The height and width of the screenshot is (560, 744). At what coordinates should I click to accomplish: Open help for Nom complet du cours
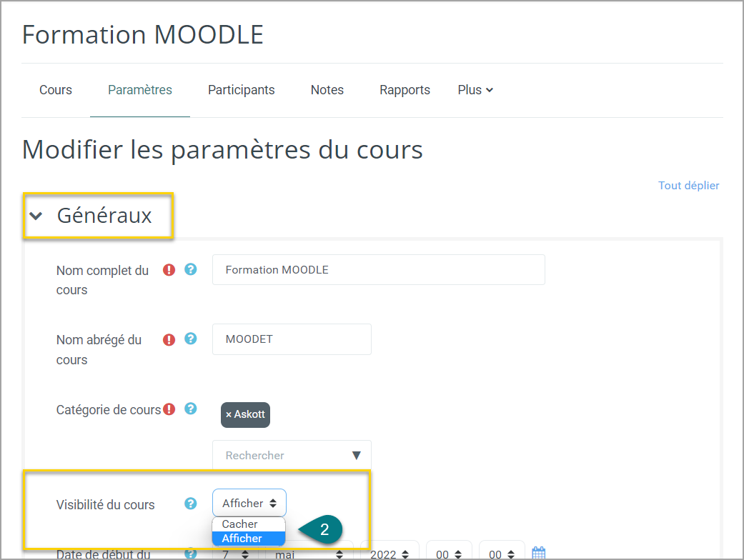[191, 269]
